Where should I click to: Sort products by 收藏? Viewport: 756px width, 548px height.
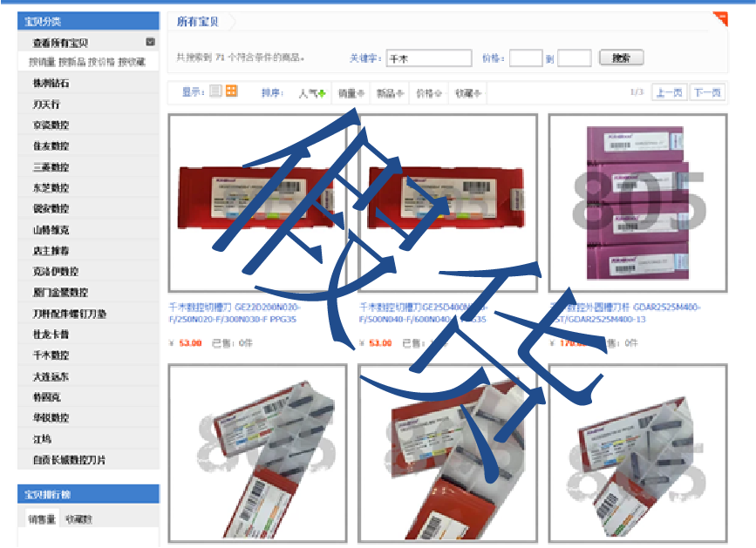(x=467, y=93)
